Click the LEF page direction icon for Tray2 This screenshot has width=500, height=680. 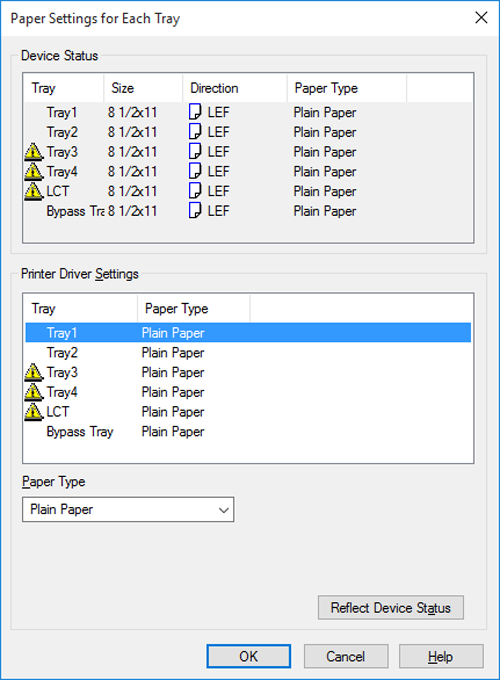[195, 131]
